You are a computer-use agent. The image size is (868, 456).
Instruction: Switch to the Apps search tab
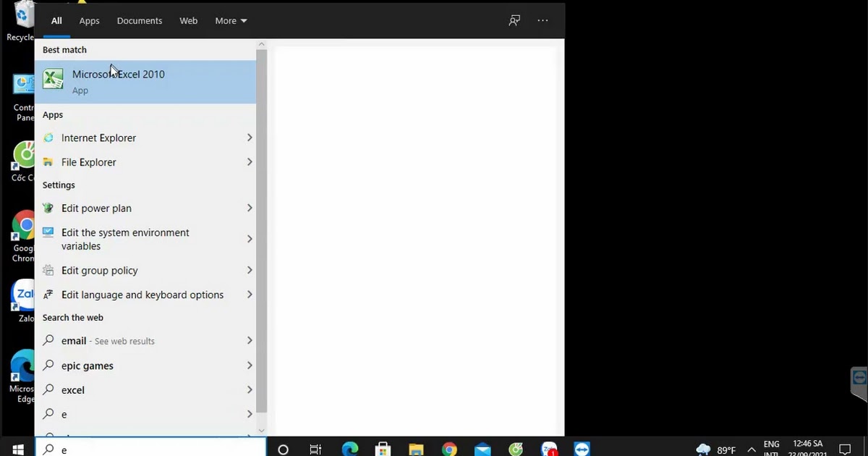point(90,21)
